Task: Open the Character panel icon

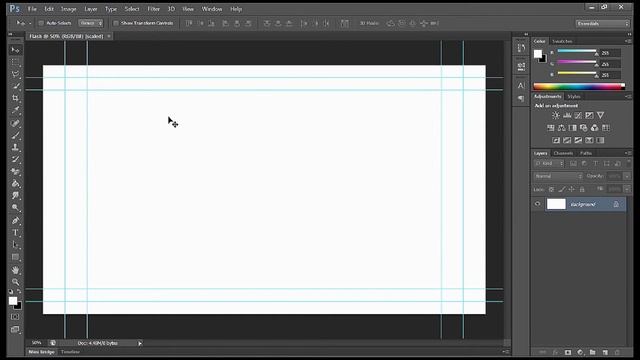Action: 521,86
